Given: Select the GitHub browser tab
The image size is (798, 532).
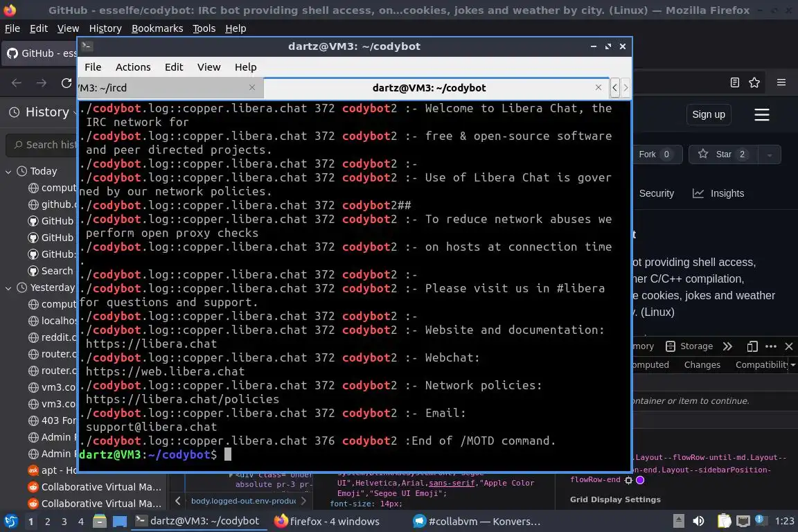Looking at the screenshot, I should coord(41,53).
